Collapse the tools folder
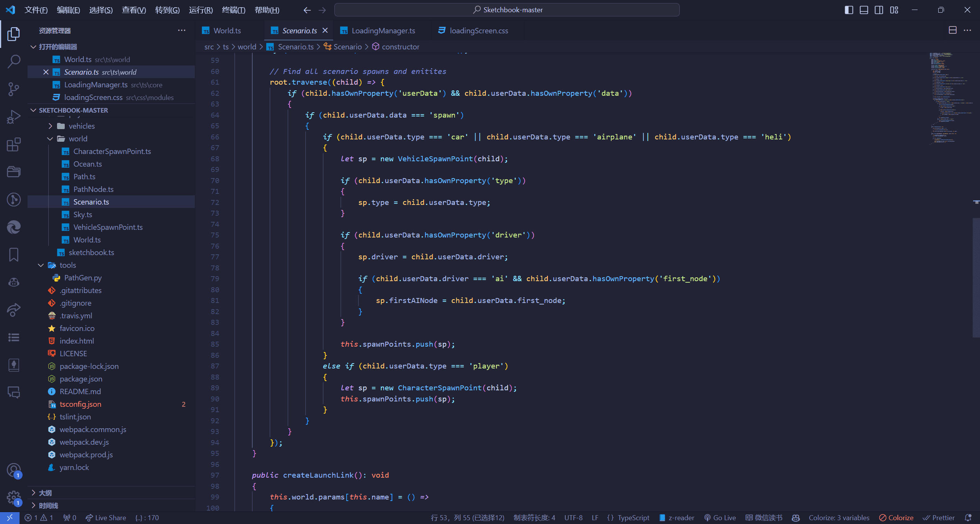Screen dimensions: 980x524 [111, 265]
